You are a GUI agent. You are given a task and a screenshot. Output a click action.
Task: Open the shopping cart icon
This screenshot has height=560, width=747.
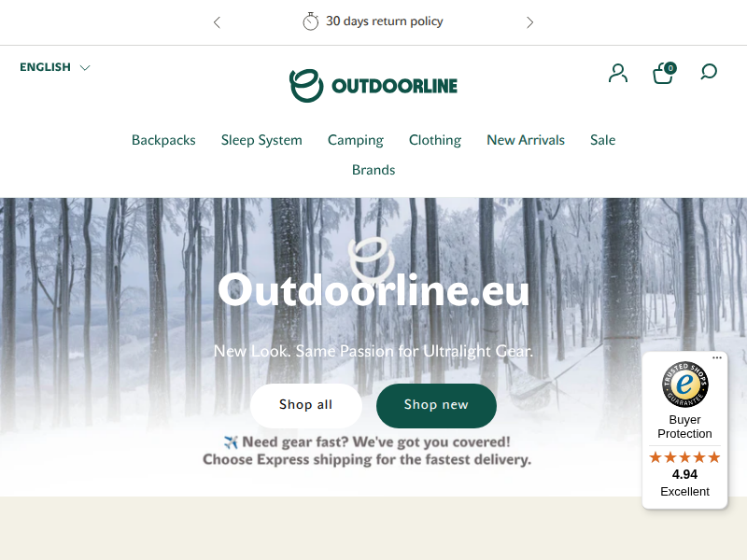tap(664, 74)
